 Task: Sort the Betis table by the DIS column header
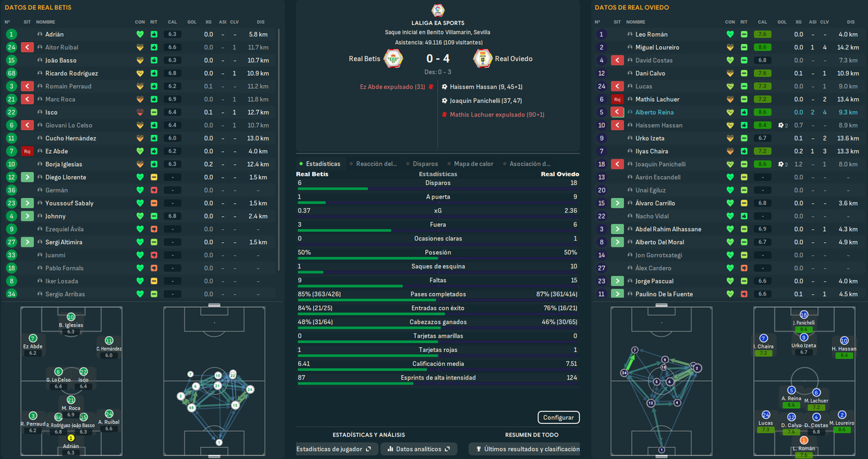(261, 22)
